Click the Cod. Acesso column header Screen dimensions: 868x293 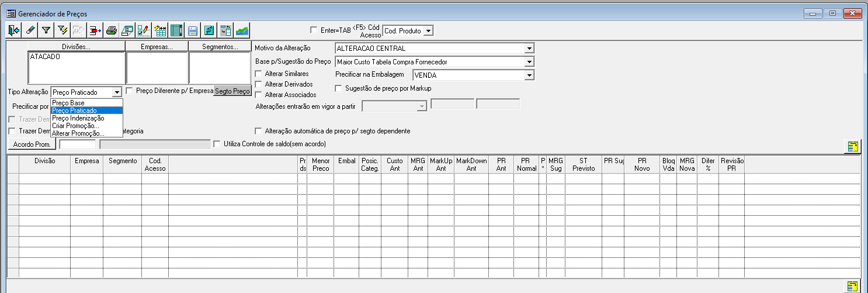155,164
